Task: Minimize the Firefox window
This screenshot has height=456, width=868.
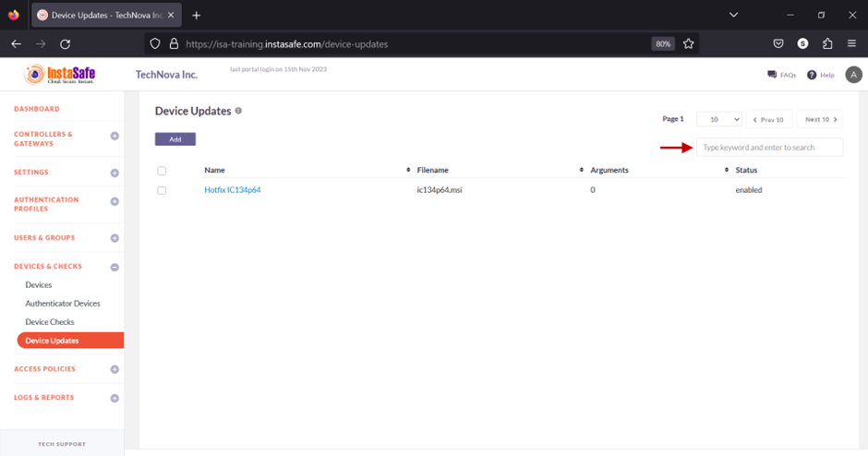Action: pos(790,15)
